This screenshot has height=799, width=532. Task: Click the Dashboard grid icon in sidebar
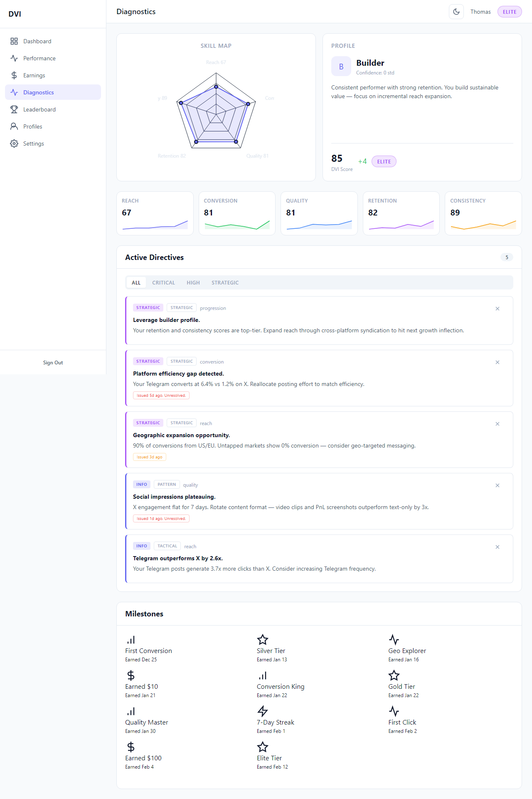(x=14, y=41)
